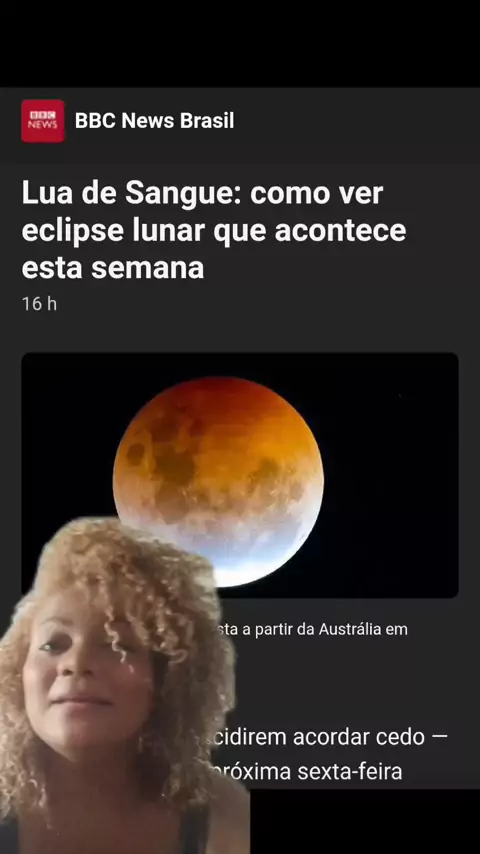Select the 16 h timestamp
The image size is (480, 854).
(x=39, y=304)
